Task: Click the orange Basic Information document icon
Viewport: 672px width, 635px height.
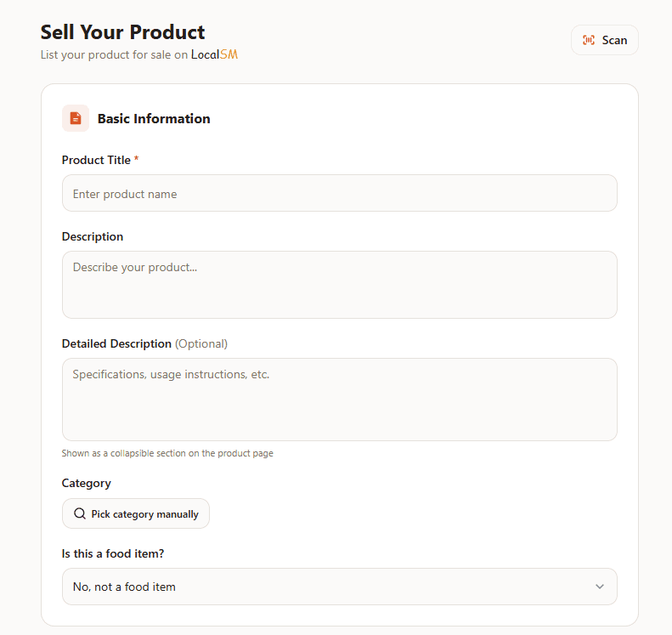Action: (76, 118)
